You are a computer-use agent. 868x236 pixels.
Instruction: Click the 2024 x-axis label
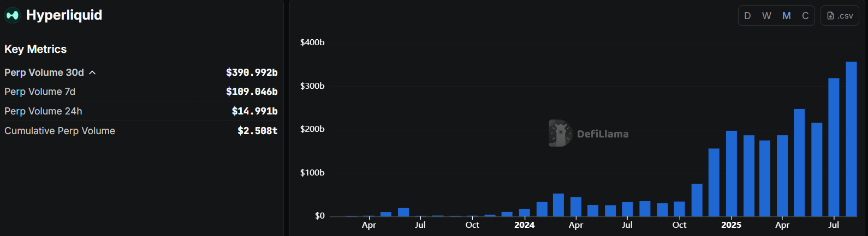[524, 225]
